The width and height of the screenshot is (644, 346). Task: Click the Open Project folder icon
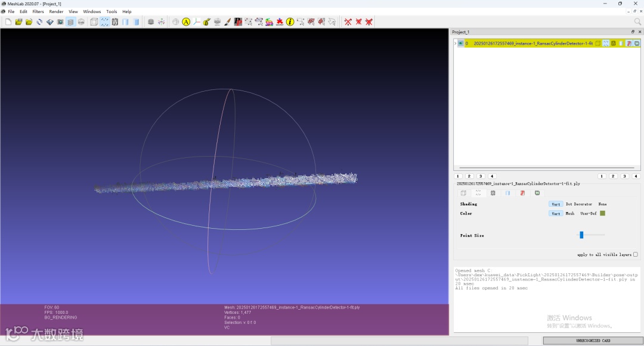18,21
